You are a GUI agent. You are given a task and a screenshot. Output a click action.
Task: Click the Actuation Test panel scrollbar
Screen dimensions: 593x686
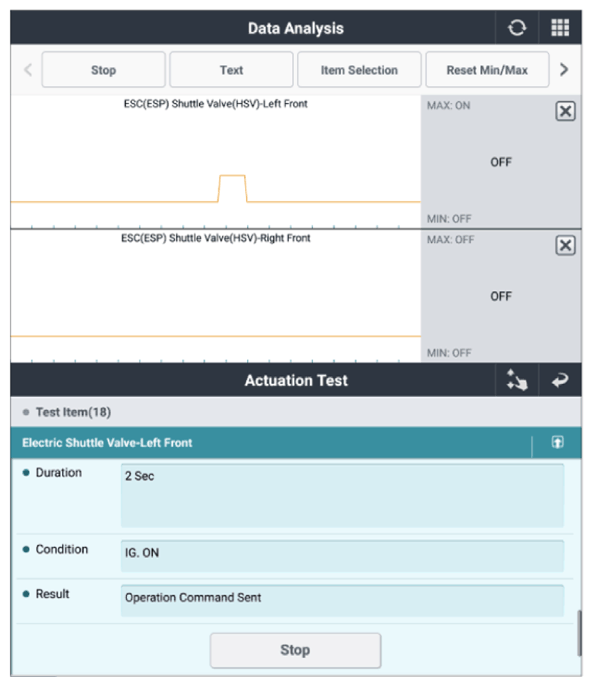[579, 633]
